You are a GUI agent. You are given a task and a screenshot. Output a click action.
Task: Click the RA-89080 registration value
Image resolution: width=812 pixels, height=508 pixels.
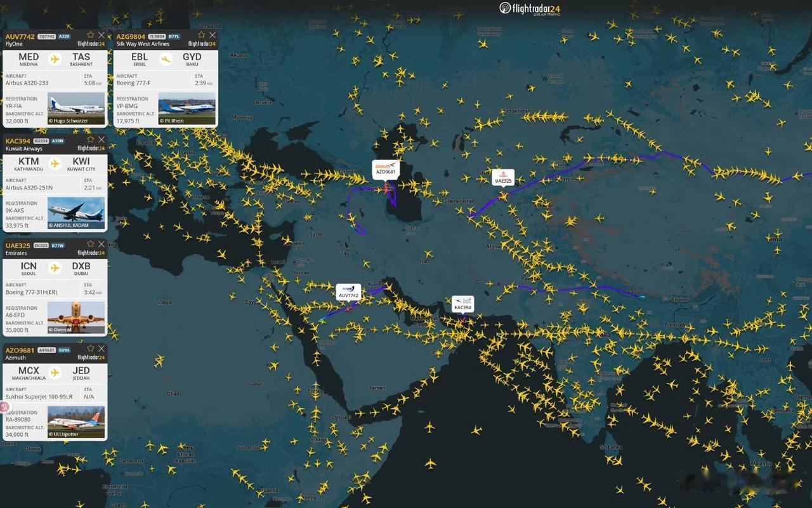tap(18, 419)
